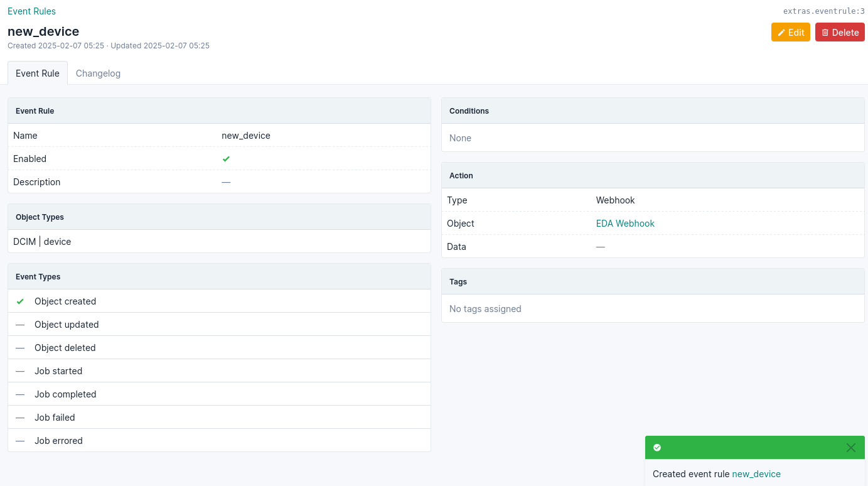Click the Created and Updated timestamp line
This screenshot has height=486, width=868.
pos(109,46)
